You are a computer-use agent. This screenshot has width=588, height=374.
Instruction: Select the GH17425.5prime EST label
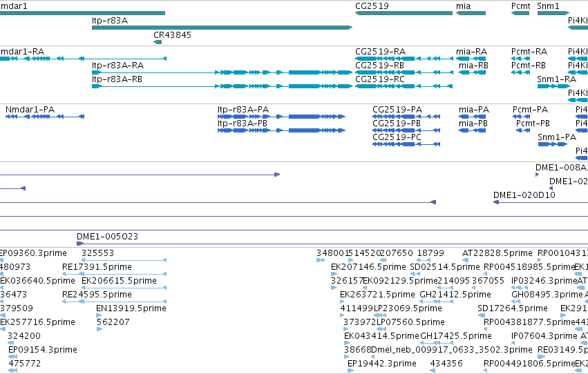(x=456, y=336)
